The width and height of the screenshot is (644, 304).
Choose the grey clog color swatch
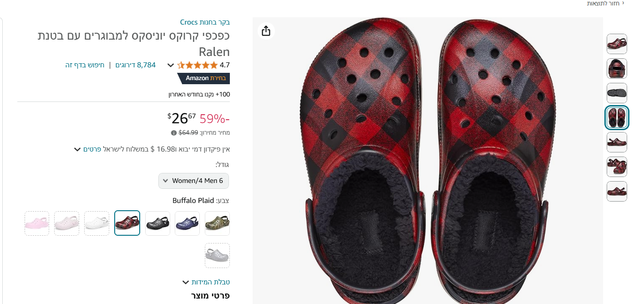pyautogui.click(x=217, y=255)
